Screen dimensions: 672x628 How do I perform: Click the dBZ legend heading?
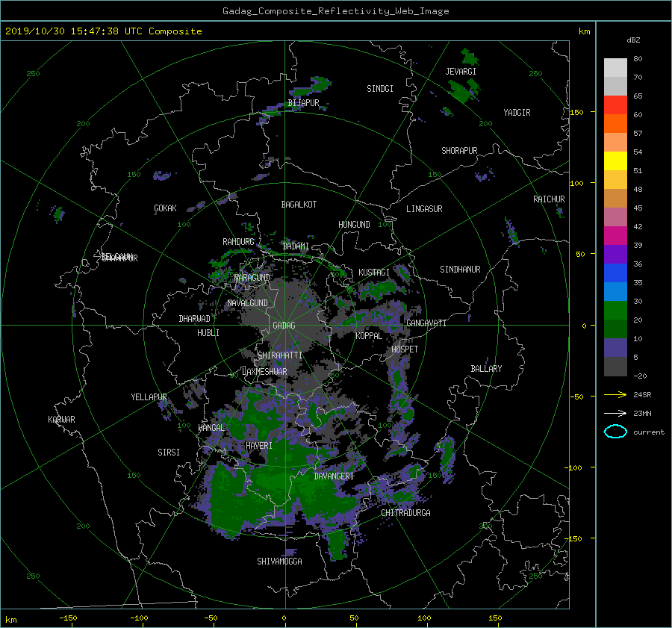pyautogui.click(x=633, y=40)
